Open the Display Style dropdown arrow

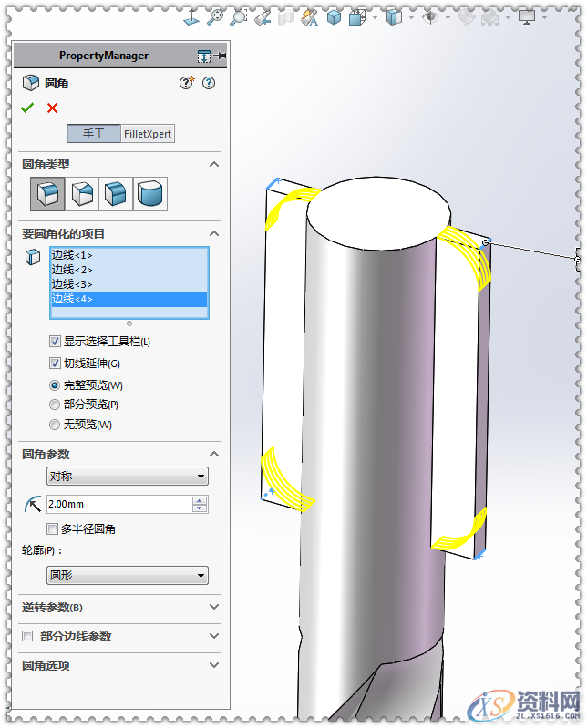point(375,17)
